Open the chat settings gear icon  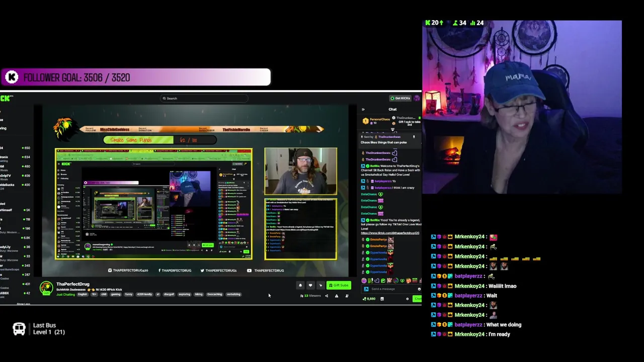408,299
